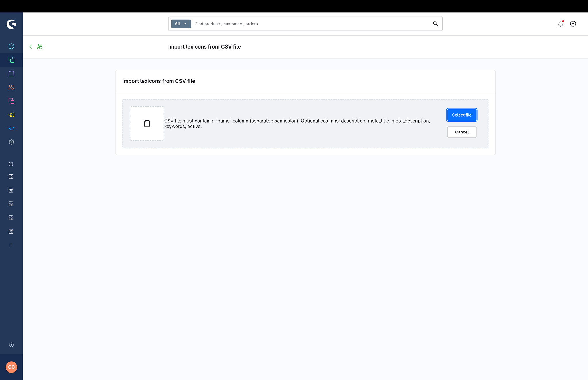Open the Content sidebar icon
The width and height of the screenshot is (588, 380).
11,101
